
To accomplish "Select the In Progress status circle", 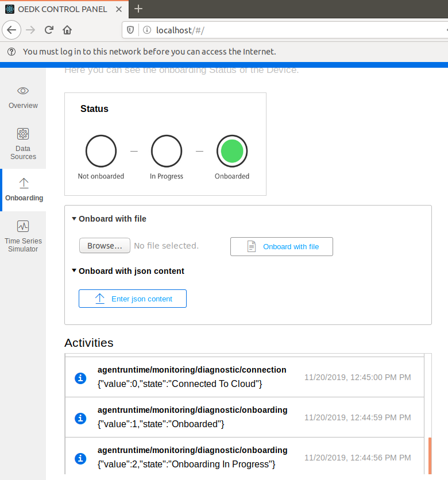I will 167,151.
